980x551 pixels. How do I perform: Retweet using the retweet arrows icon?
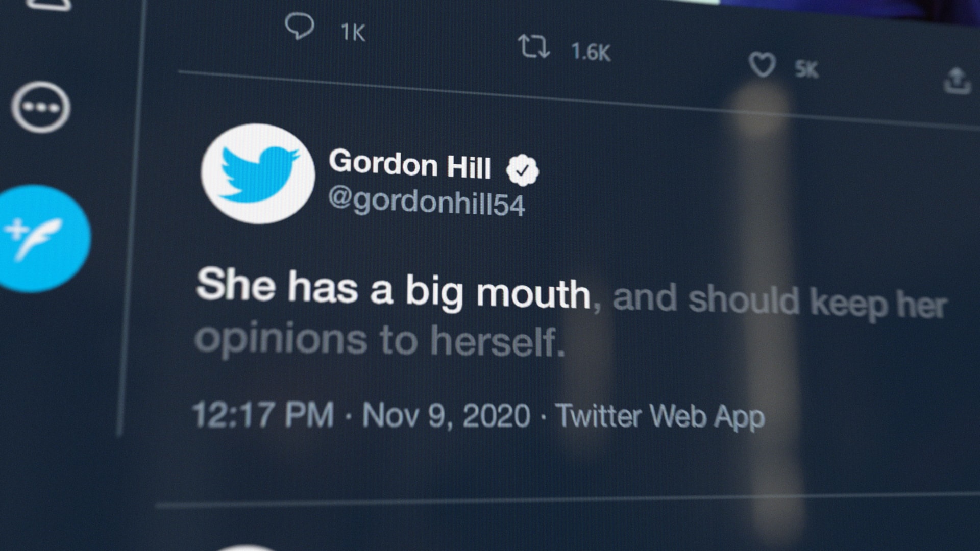[534, 46]
